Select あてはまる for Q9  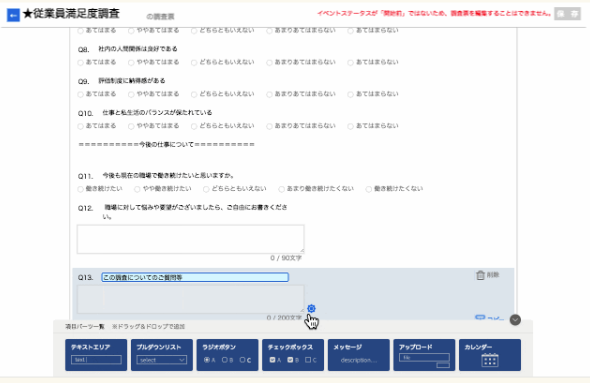[x=81, y=94]
